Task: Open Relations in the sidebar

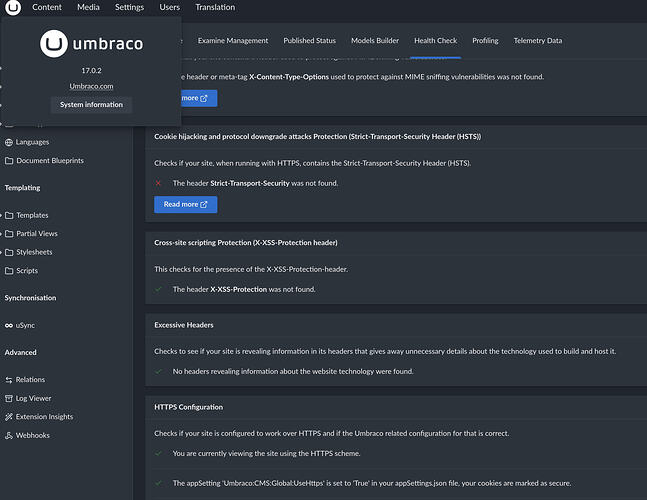Action: point(30,380)
